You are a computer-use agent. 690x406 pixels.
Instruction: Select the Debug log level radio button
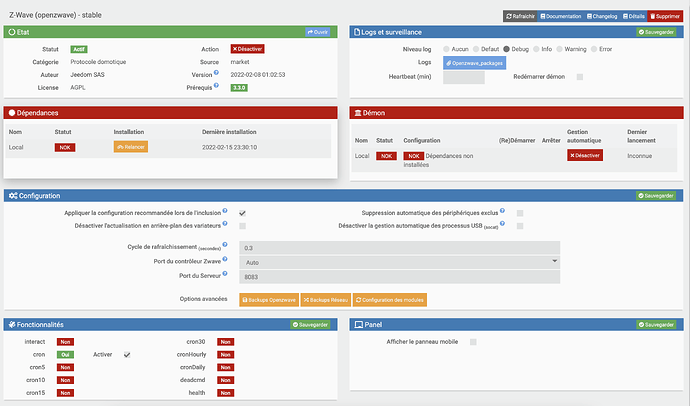[x=506, y=49]
